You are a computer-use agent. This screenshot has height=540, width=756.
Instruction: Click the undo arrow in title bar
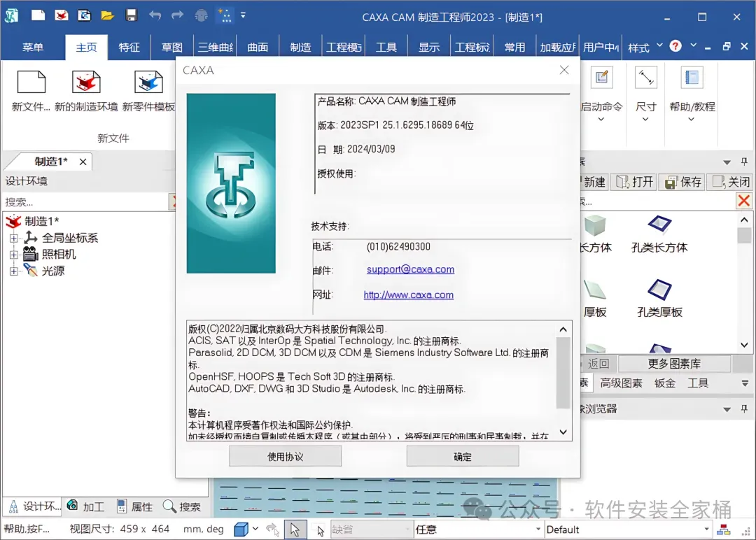tap(155, 15)
